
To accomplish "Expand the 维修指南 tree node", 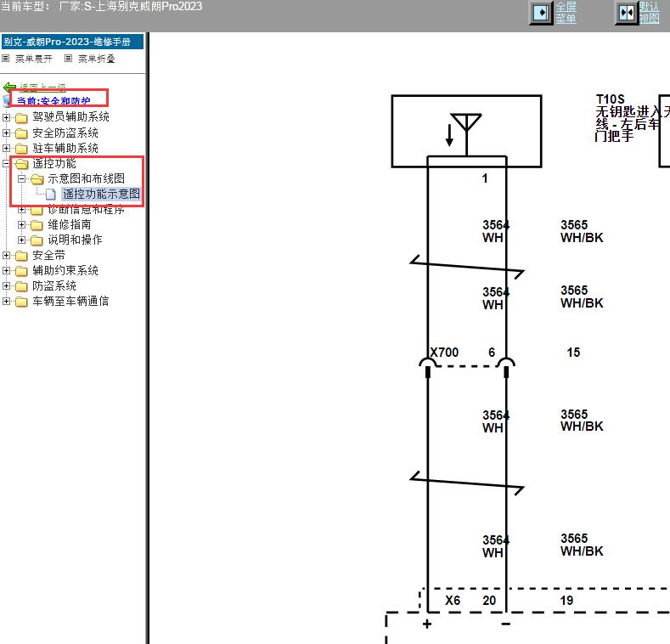I will point(21,224).
